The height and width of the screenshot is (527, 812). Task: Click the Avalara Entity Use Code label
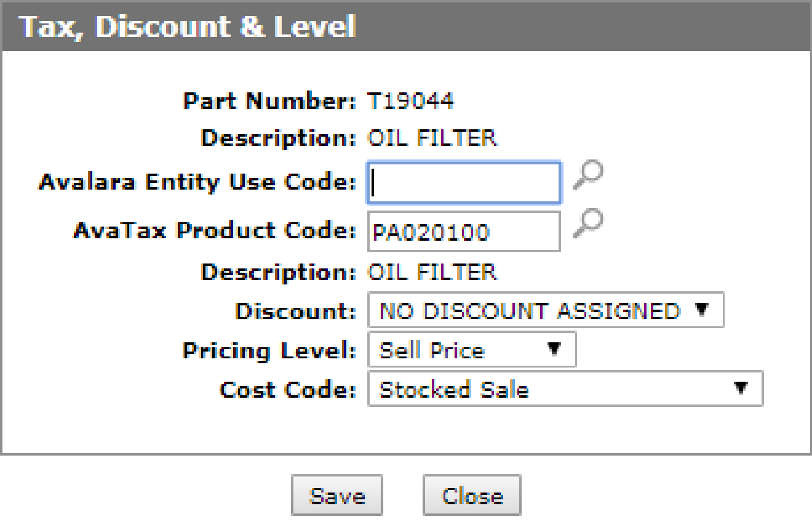[x=197, y=182]
